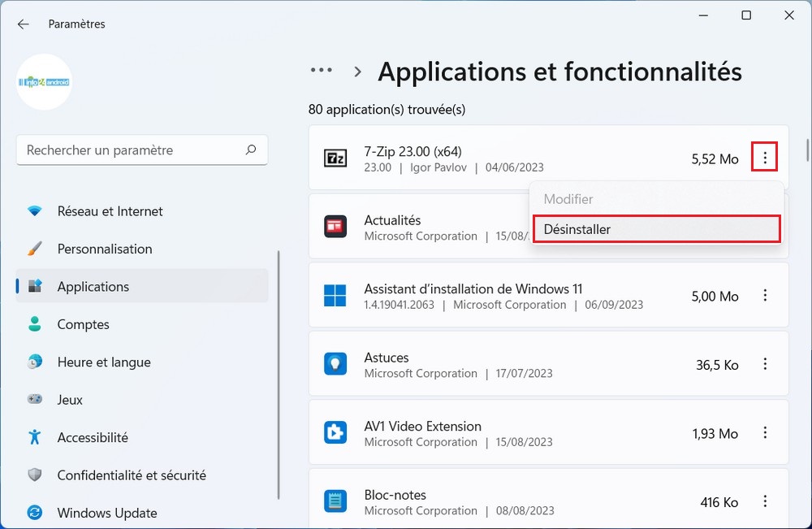The image size is (812, 529).
Task: Open Heure et langue settings
Action: [x=142, y=362]
